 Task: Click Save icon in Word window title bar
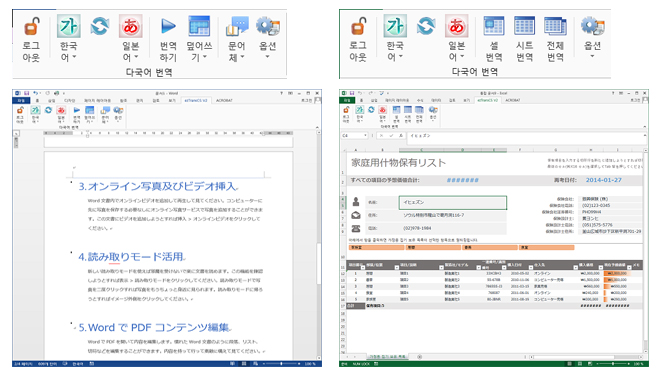27,93
